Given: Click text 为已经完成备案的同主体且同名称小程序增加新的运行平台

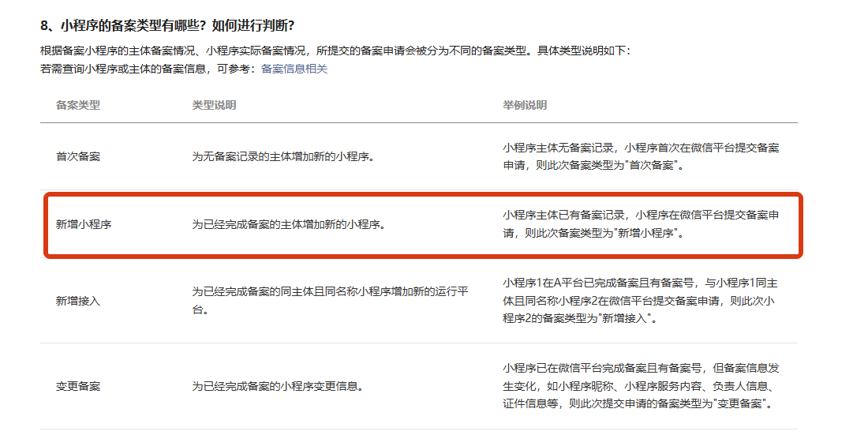Looking at the screenshot, I should click(x=331, y=300).
